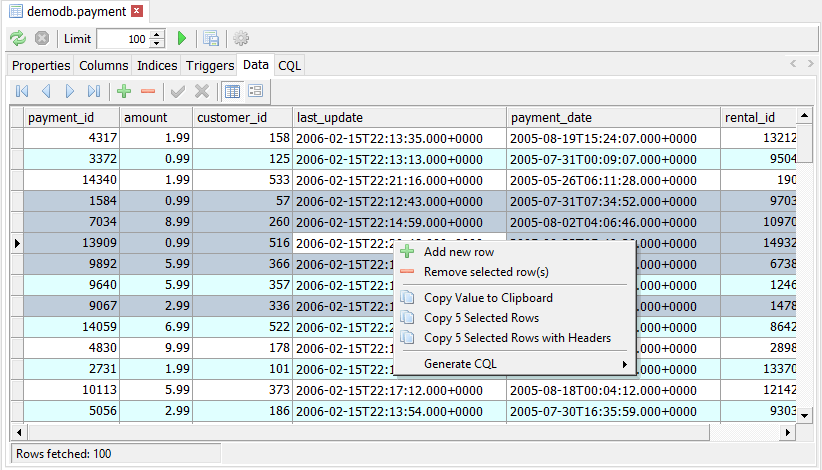822x470 pixels.
Task: Switch to grid table view mode
Action: point(232,91)
